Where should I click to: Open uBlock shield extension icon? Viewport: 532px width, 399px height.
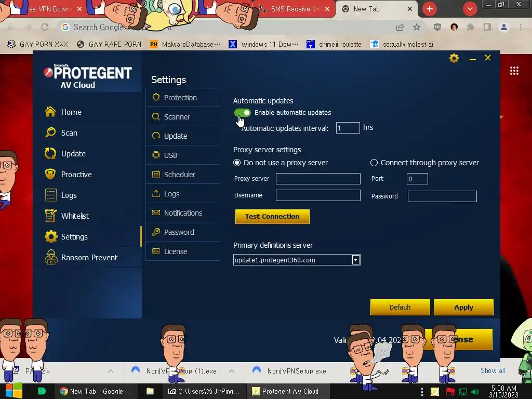click(x=437, y=27)
